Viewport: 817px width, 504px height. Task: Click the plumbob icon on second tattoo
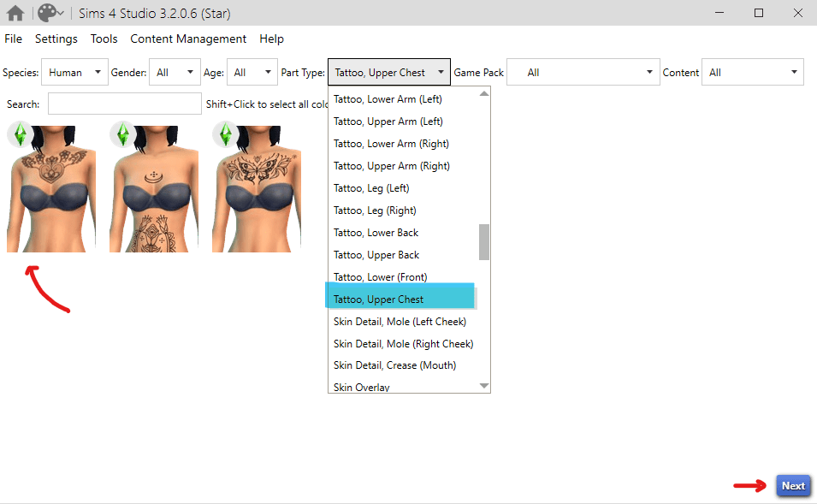pos(123,134)
